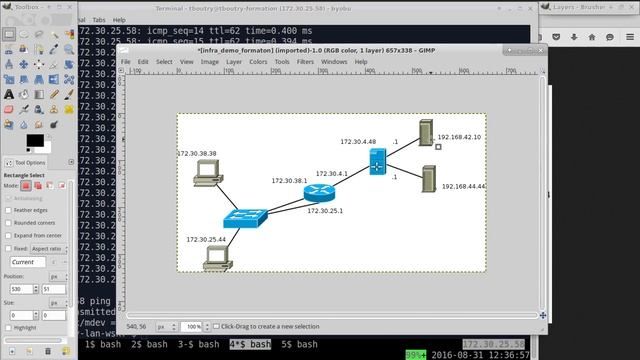Select the Perspective tool

pyautogui.click(x=39, y=80)
